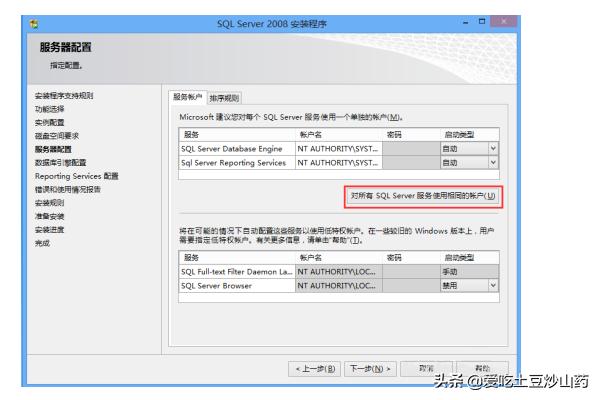Close the SQL Server 2008 setup window
Screen dimensions: 600x400
(x=504, y=21)
